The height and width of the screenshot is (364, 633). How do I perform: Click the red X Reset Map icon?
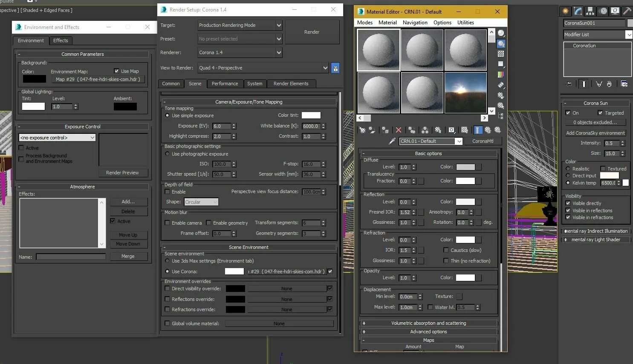[398, 130]
